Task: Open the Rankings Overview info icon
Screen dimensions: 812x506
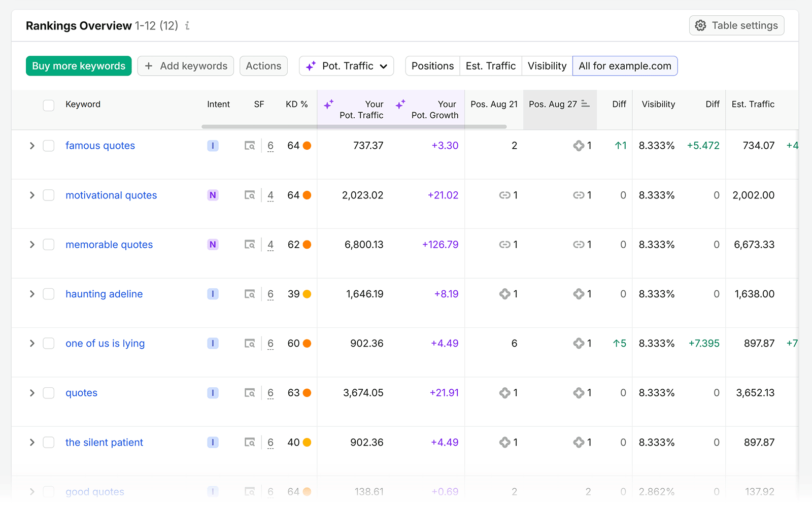Action: (x=187, y=25)
